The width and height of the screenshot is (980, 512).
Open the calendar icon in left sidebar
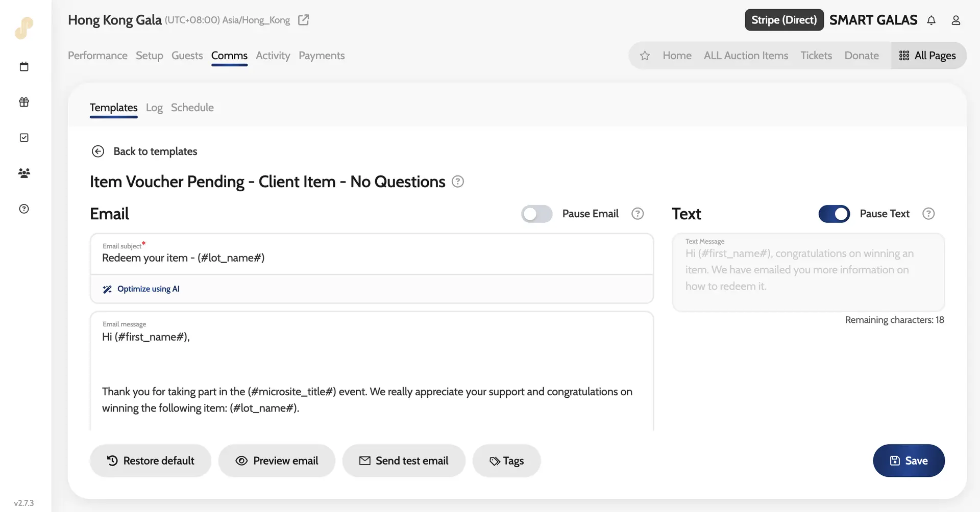pyautogui.click(x=24, y=67)
